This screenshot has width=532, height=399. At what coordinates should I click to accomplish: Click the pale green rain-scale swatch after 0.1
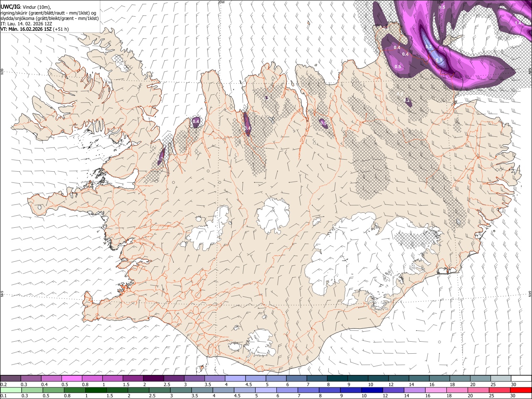tap(11, 390)
